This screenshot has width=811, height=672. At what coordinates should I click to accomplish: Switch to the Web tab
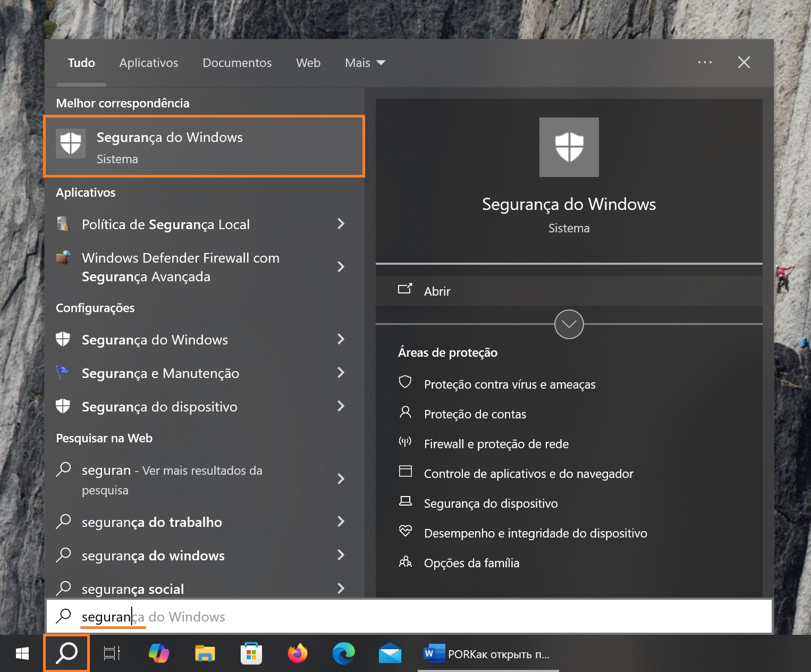[308, 63]
